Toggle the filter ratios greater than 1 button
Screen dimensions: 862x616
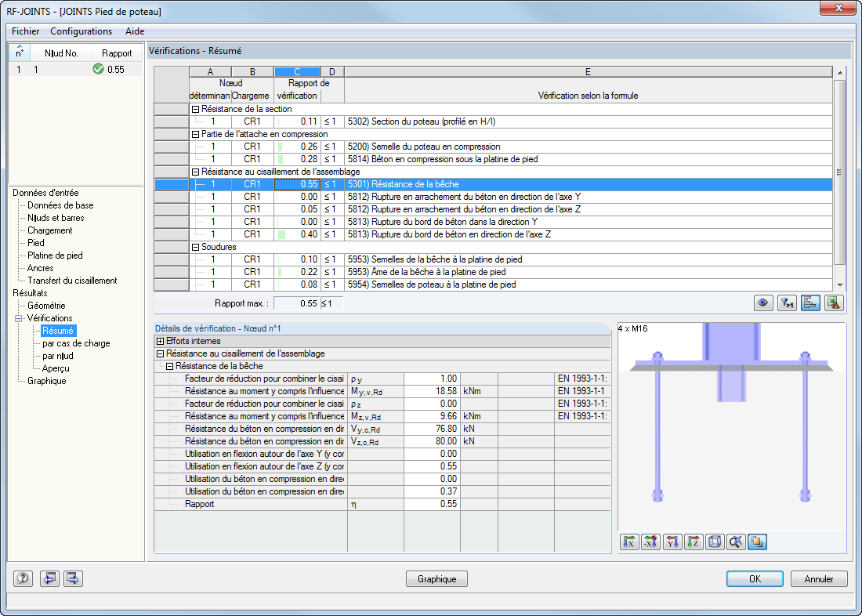[788, 303]
